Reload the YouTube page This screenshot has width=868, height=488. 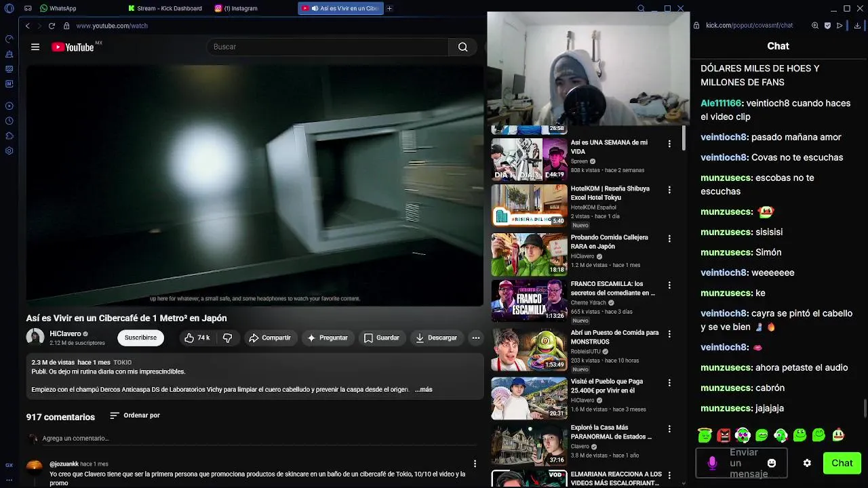[52, 26]
